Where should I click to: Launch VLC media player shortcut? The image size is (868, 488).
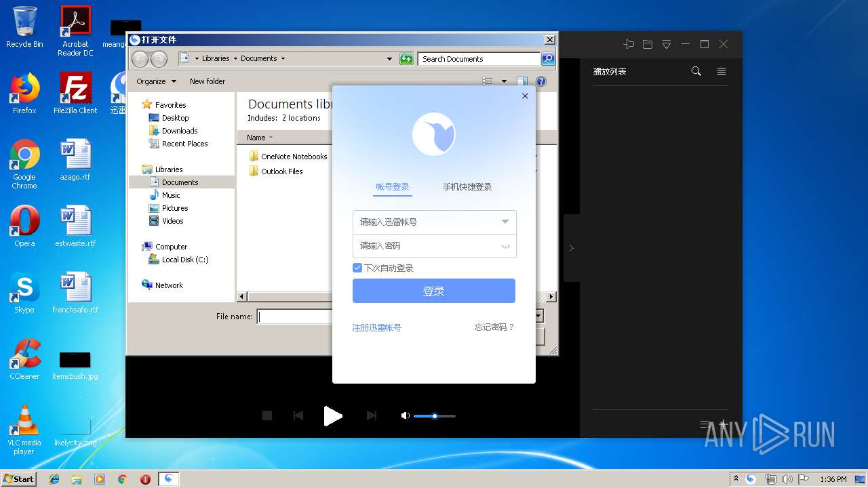pos(24,430)
